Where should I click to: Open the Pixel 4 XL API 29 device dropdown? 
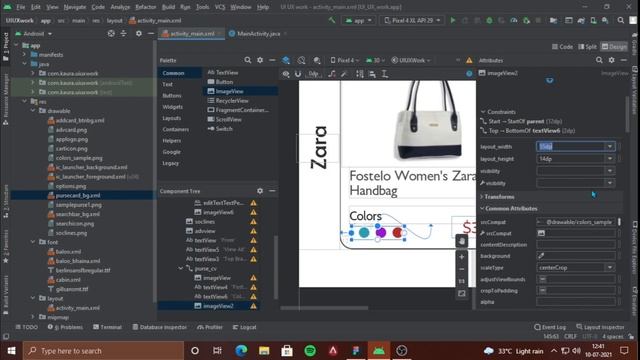(x=412, y=20)
